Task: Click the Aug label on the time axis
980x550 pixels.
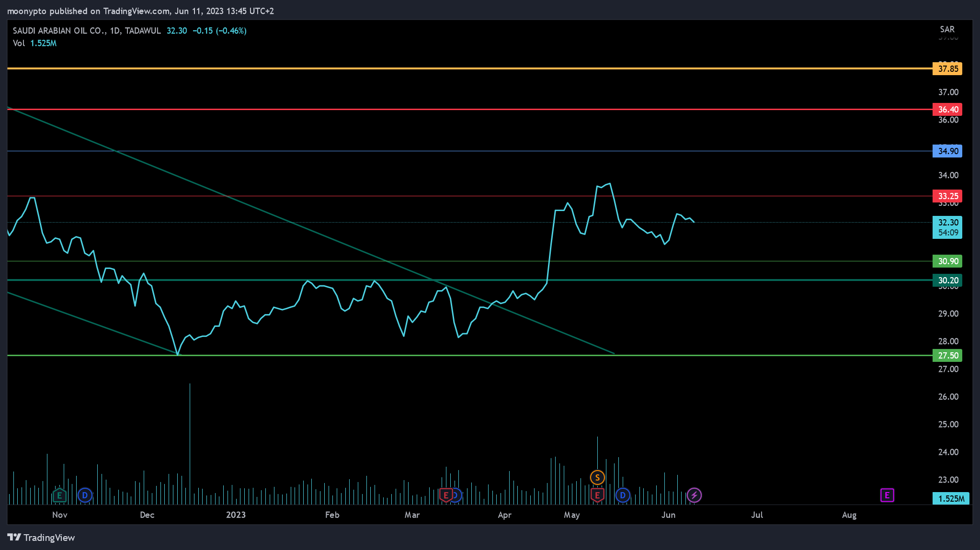Action: tap(849, 515)
